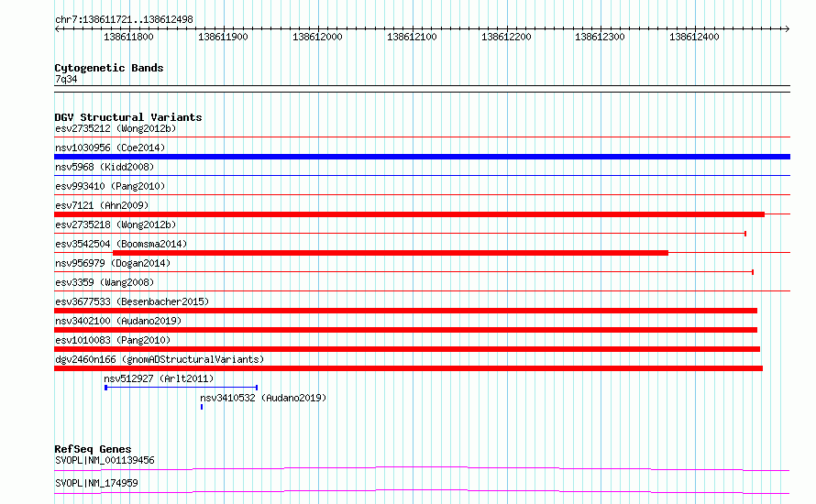
Task: Click the SVOPL|NM_001139456 magenta transcript line
Action: click(x=422, y=468)
